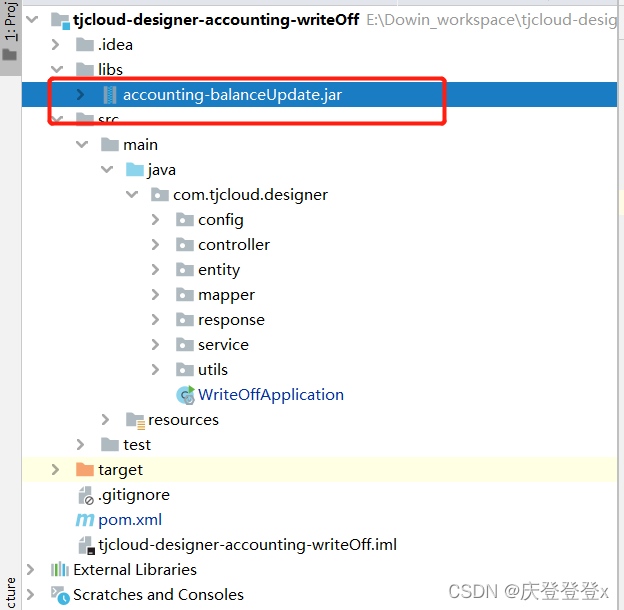Click the project module folder icon
624x610 pixels.
click(60, 20)
